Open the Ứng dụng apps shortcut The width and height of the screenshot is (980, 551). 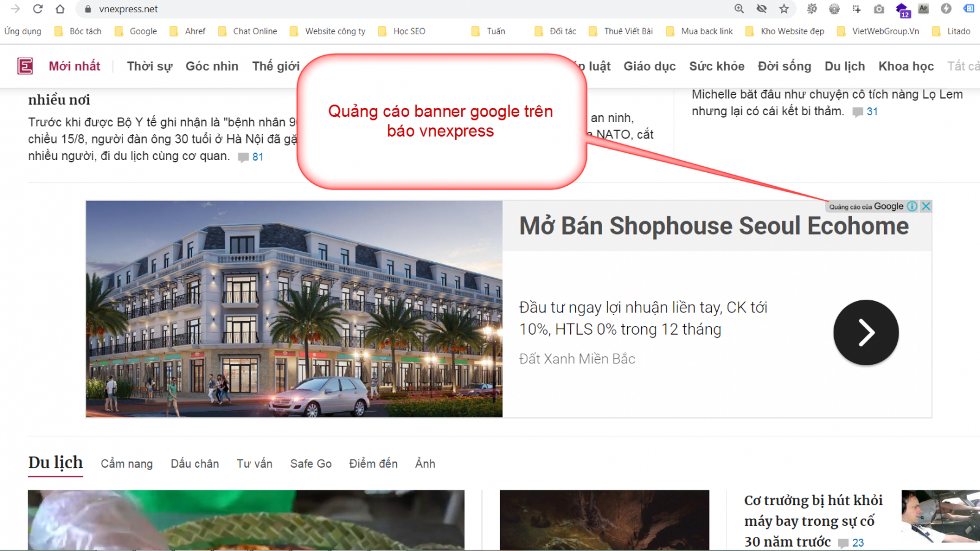(x=23, y=31)
